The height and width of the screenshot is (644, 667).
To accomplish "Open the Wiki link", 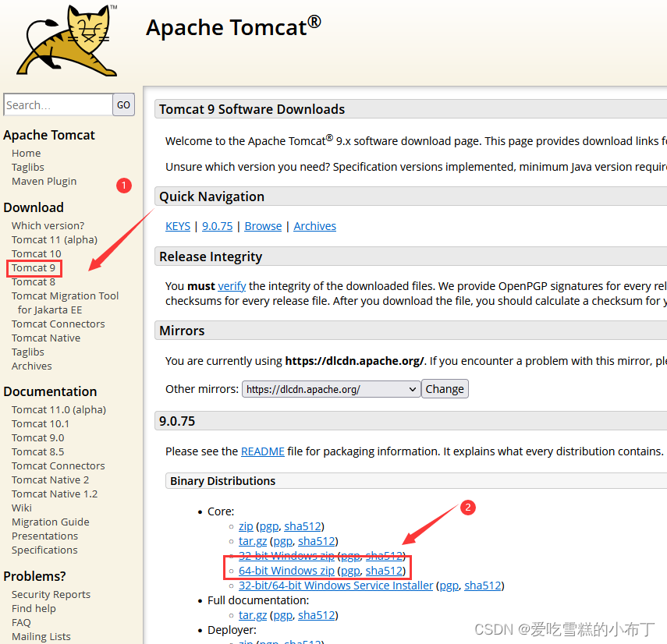I will click(x=22, y=508).
